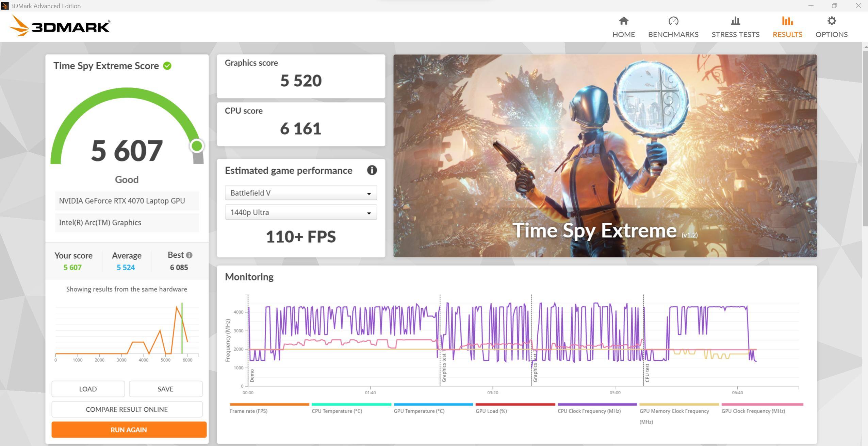
Task: Toggle GPU Load (%) legend series
Action: [491, 411]
